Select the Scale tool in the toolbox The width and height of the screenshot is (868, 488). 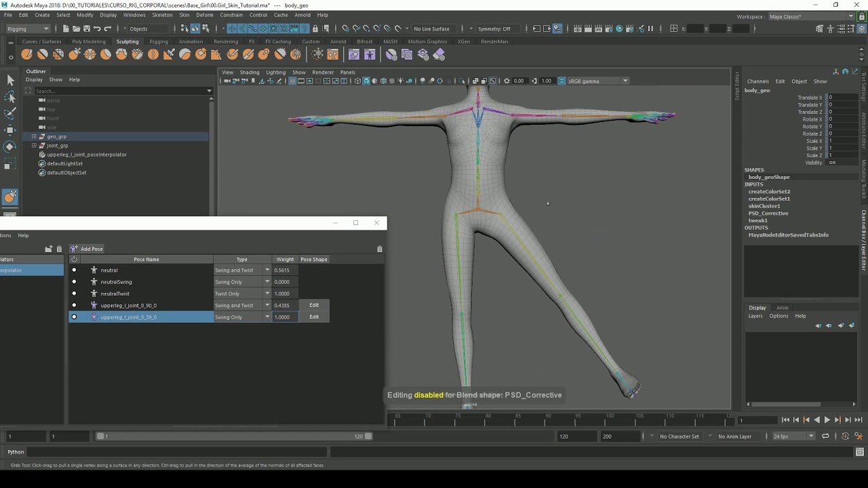[x=10, y=163]
